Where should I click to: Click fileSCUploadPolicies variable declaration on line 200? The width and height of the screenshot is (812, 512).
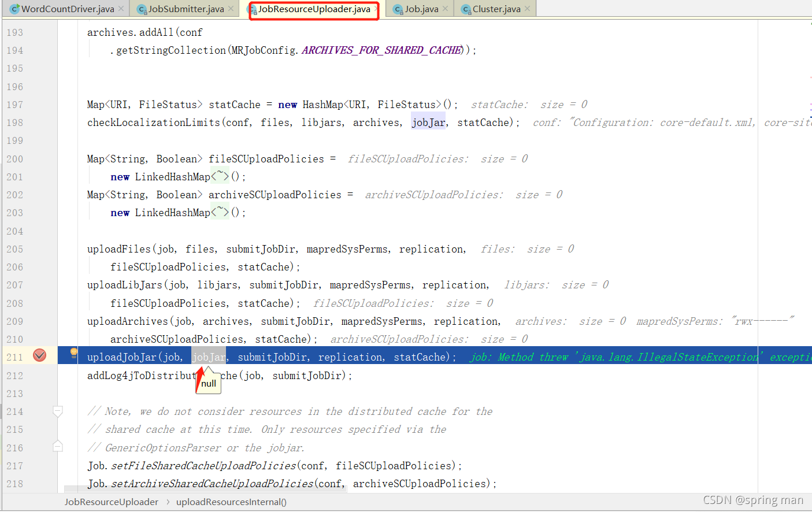click(266, 159)
